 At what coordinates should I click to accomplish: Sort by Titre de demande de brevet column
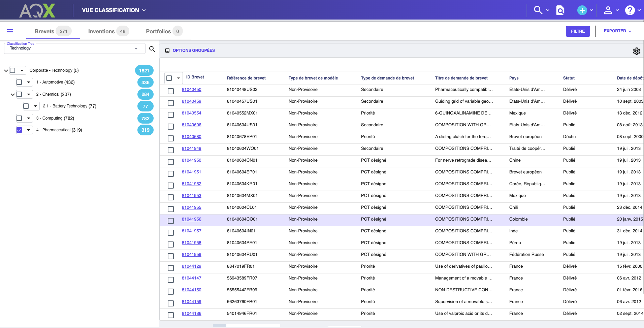pos(461,78)
